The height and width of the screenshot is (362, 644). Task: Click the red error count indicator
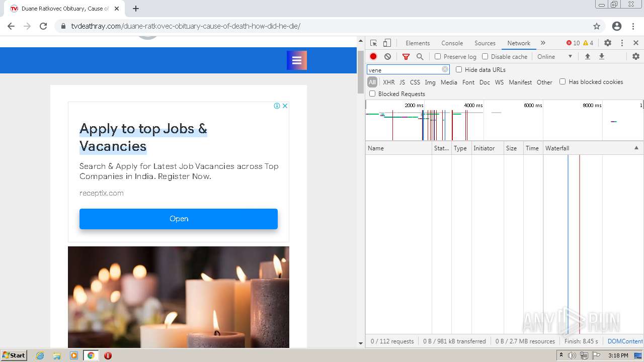click(573, 43)
